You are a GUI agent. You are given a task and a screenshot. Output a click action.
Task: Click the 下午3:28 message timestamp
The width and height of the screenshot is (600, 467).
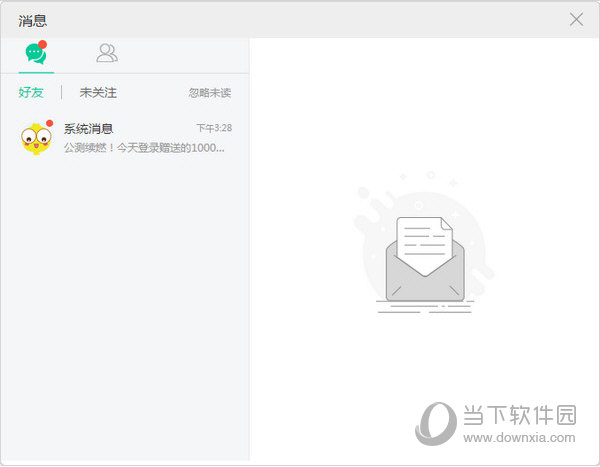point(214,128)
